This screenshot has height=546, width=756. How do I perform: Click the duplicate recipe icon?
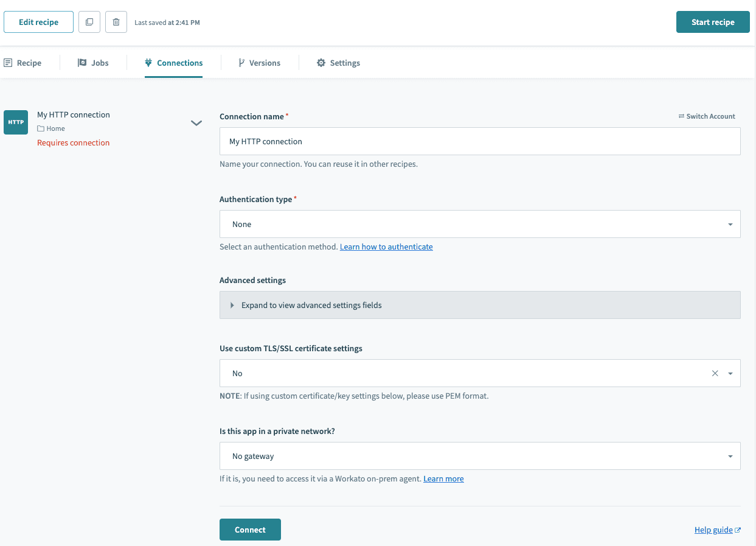tap(89, 21)
